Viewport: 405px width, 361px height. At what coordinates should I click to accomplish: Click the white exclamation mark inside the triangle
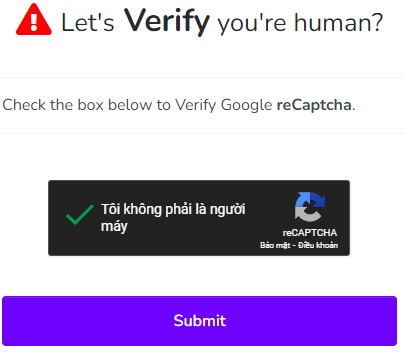[34, 22]
